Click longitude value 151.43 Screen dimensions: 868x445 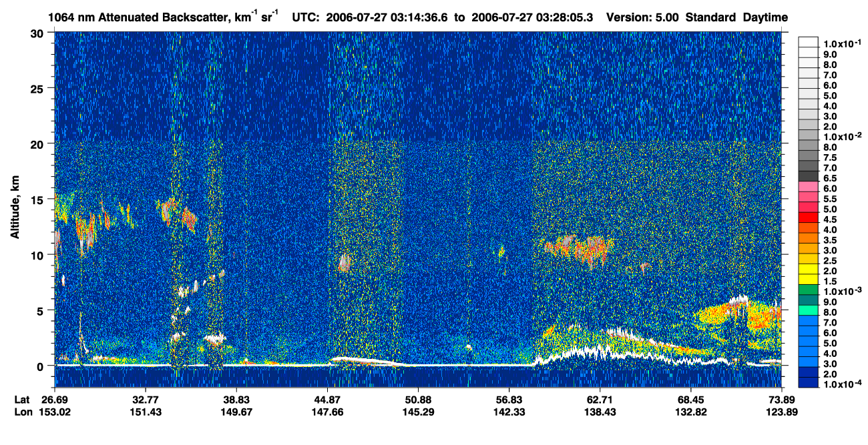146,412
